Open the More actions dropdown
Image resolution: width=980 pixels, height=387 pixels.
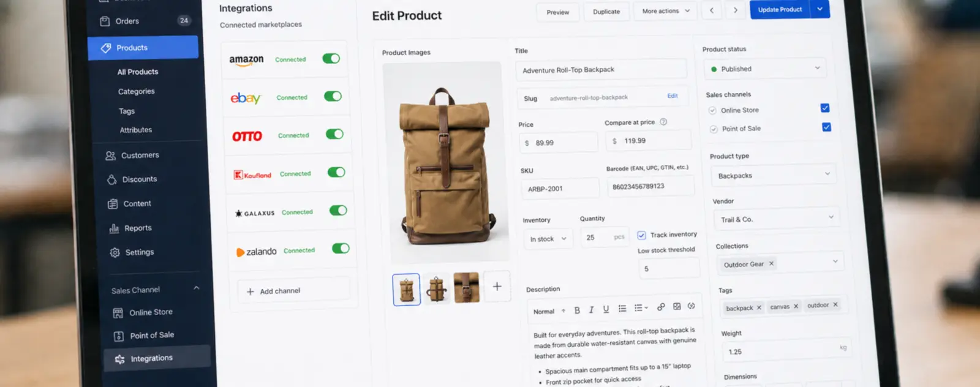pyautogui.click(x=666, y=11)
